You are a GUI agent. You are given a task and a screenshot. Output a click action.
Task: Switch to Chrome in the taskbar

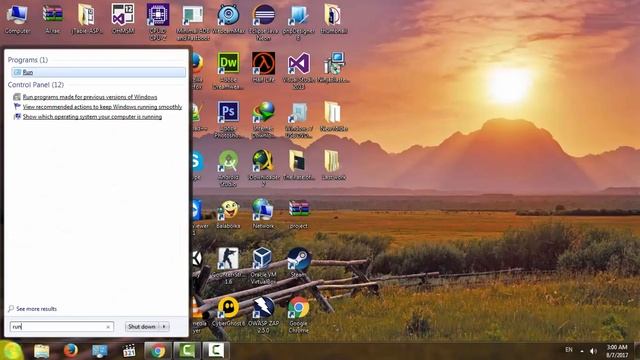tap(158, 351)
